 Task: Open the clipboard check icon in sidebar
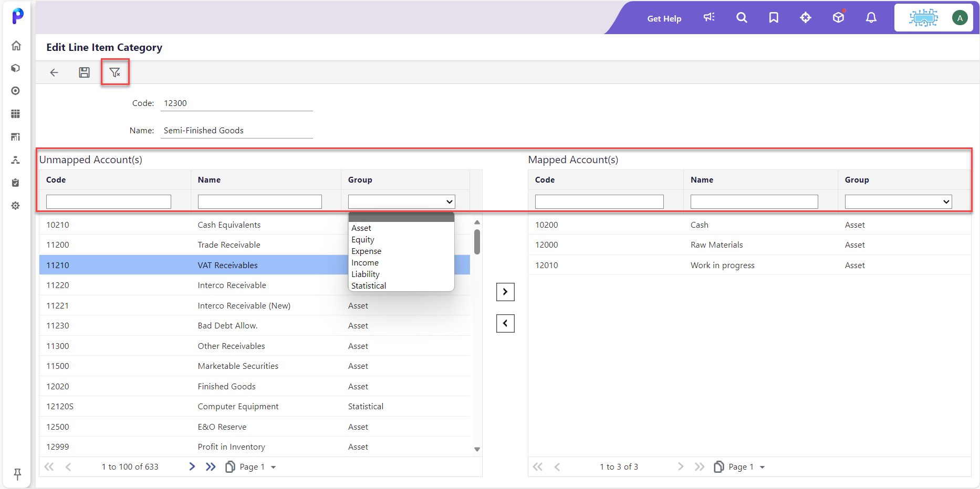(x=16, y=183)
